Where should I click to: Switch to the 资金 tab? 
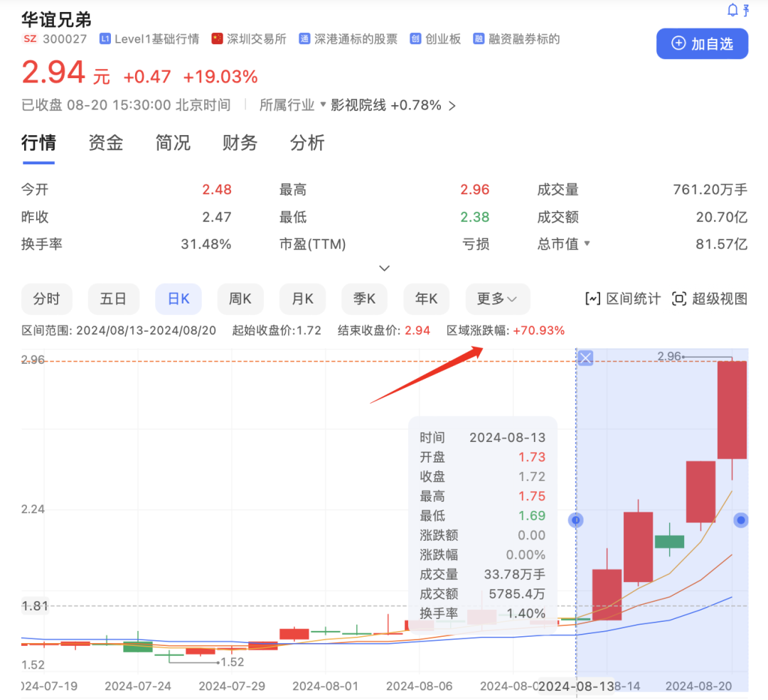106,143
